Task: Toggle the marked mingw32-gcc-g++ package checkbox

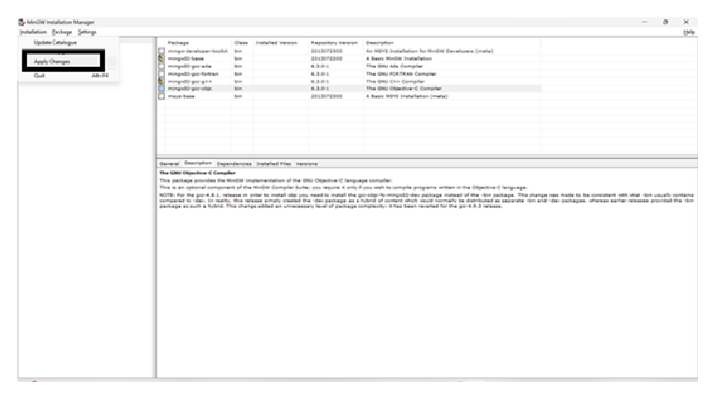Action: 162,81
